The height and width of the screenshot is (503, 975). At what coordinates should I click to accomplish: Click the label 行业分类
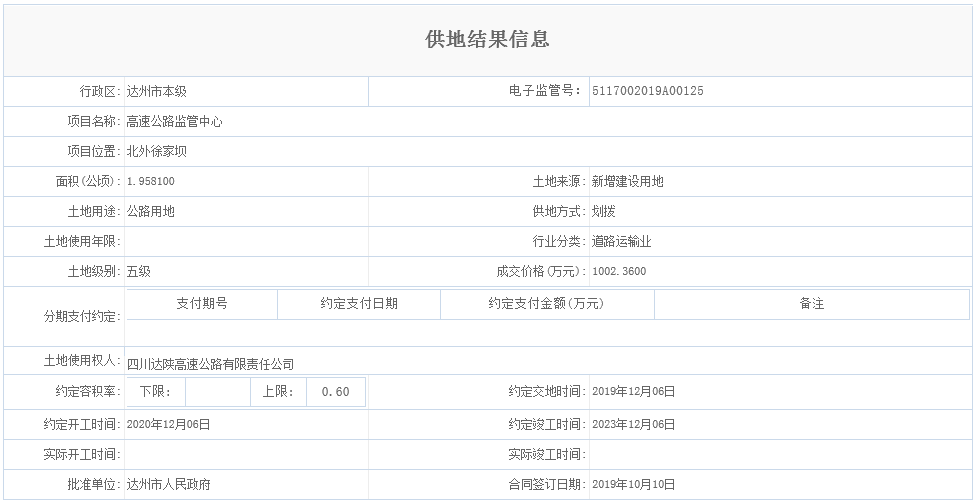[x=560, y=241]
